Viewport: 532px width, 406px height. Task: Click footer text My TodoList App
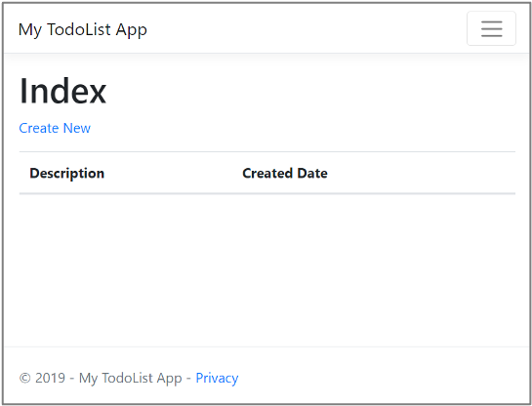tap(130, 379)
